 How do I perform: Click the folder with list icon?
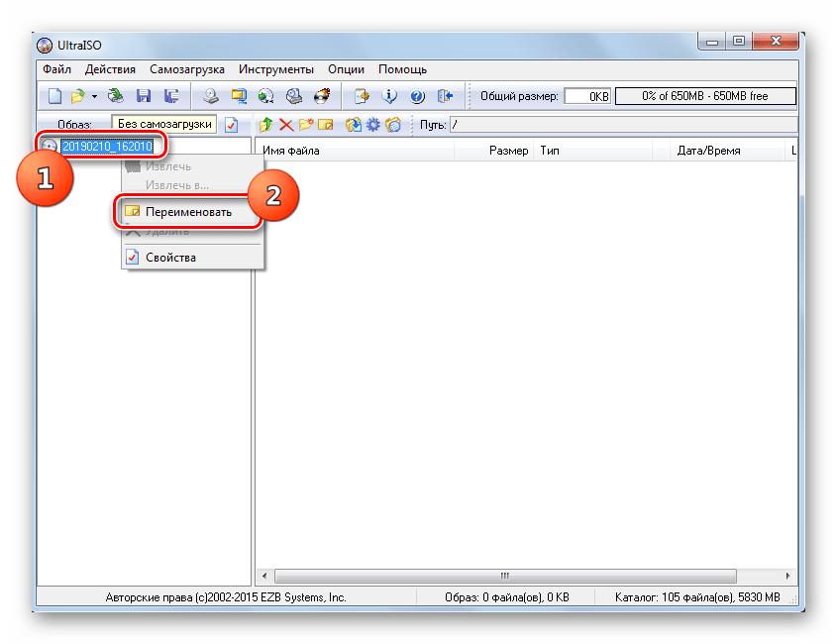tap(393, 125)
